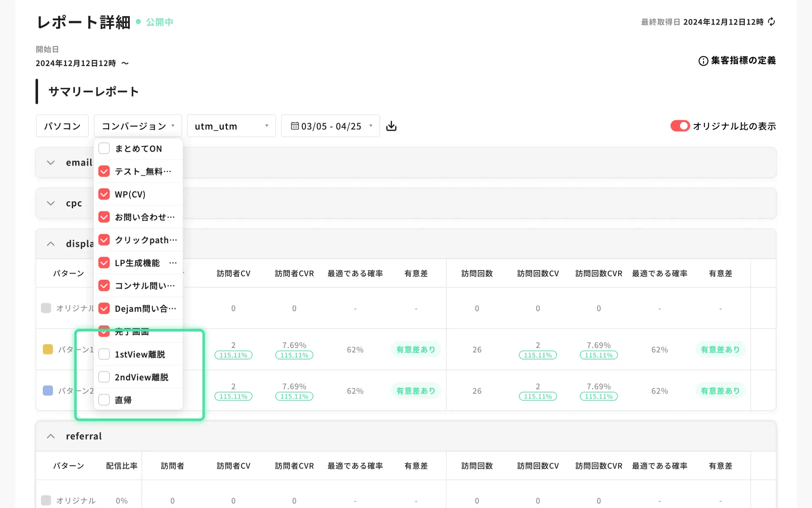Open the コンバージョン dropdown
The width and height of the screenshot is (812, 508).
click(138, 126)
